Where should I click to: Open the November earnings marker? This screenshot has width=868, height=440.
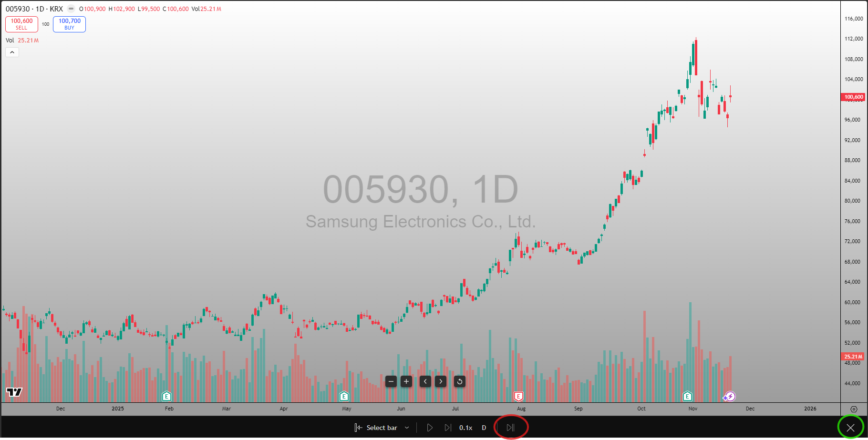coord(687,396)
